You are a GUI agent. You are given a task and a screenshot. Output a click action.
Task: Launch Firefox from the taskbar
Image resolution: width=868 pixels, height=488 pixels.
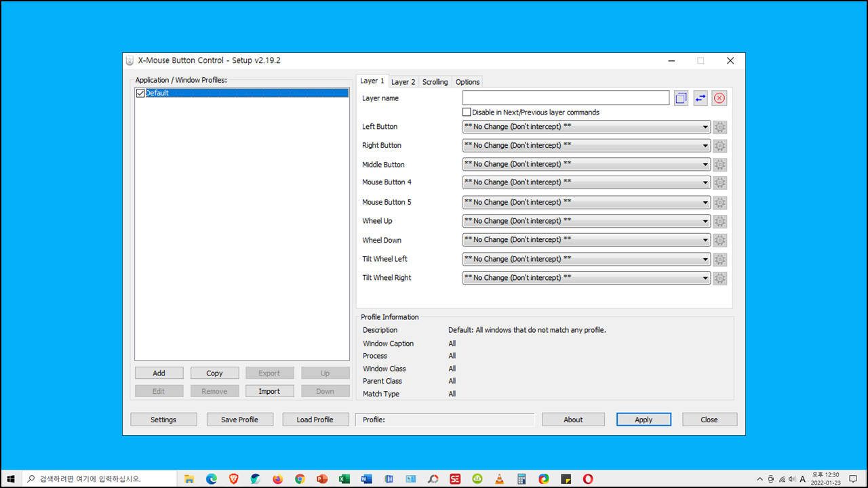(277, 479)
